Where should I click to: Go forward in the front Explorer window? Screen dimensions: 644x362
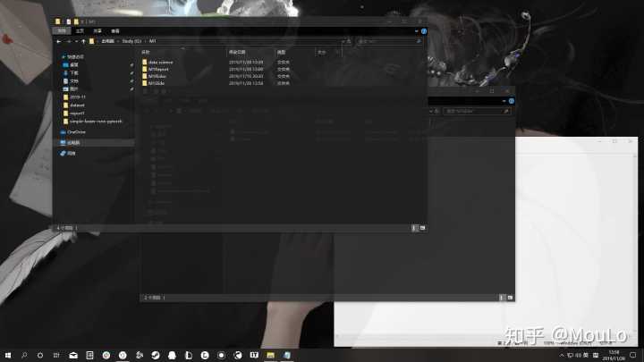pyautogui.click(x=69, y=41)
